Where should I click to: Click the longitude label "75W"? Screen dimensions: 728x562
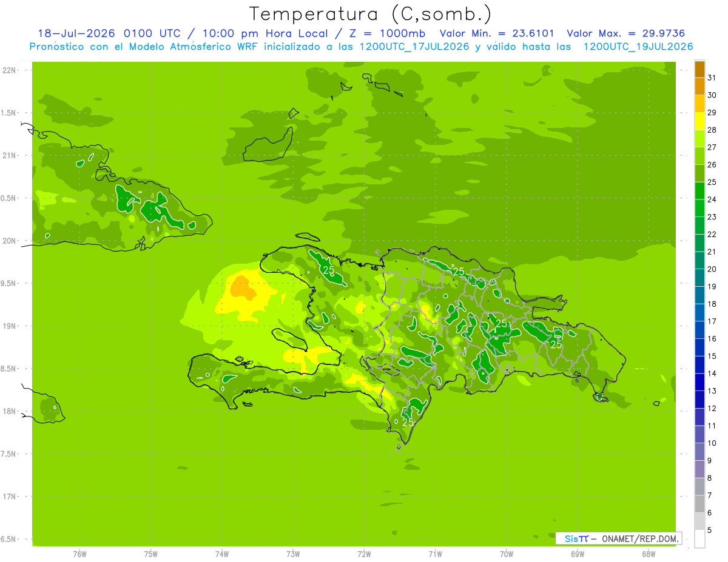click(x=150, y=554)
